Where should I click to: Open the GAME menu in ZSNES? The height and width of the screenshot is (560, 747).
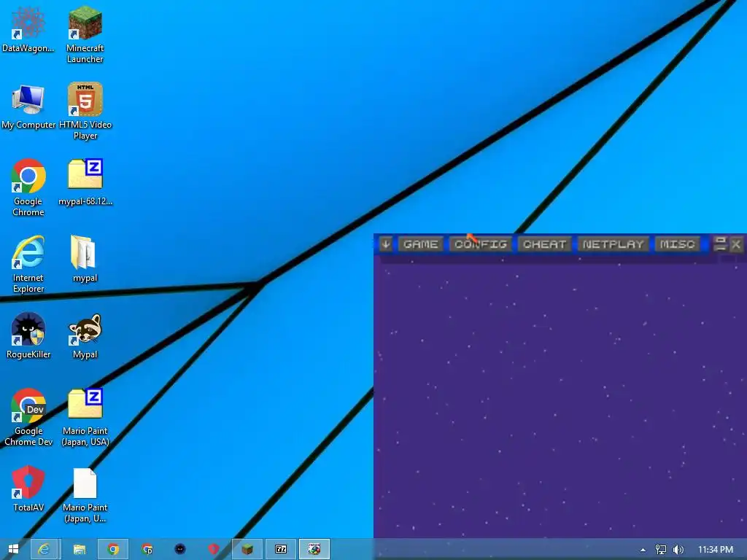click(x=421, y=244)
